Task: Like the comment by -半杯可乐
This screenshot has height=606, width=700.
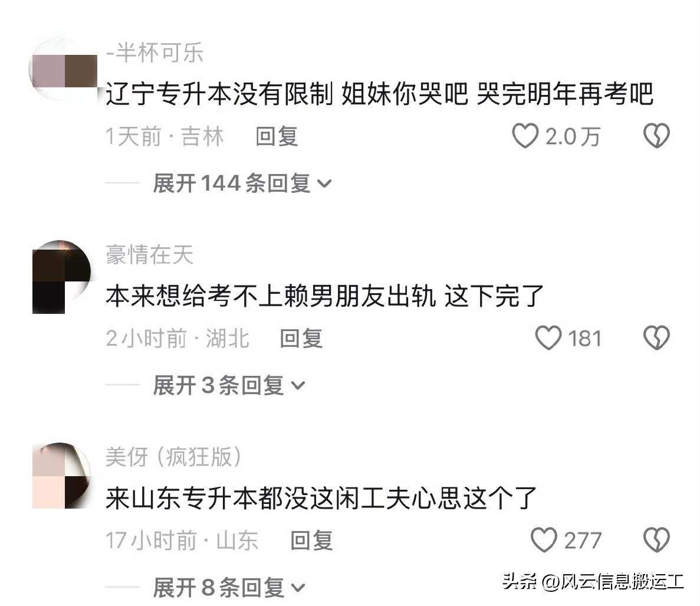Action: pyautogui.click(x=525, y=136)
